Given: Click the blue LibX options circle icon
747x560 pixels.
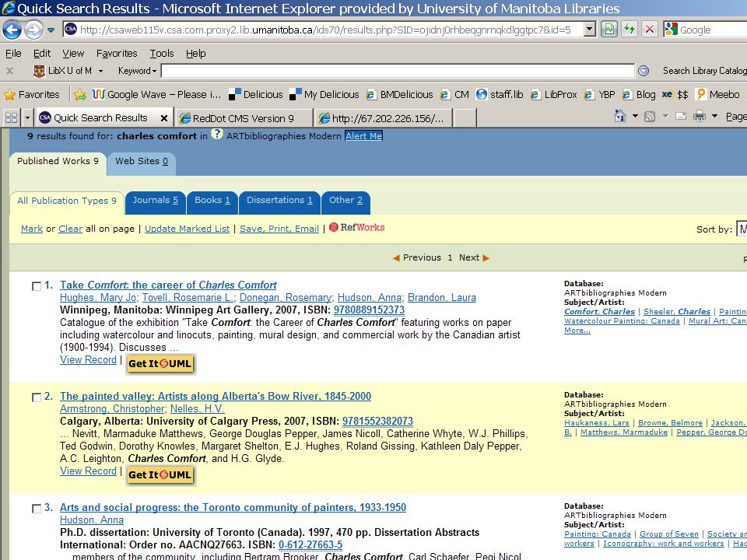Looking at the screenshot, I should [x=644, y=71].
